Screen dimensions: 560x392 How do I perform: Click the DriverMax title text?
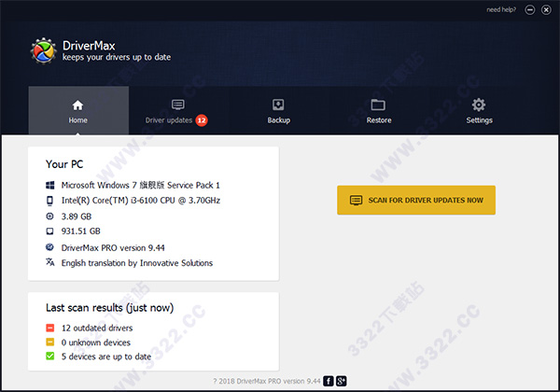(x=89, y=46)
